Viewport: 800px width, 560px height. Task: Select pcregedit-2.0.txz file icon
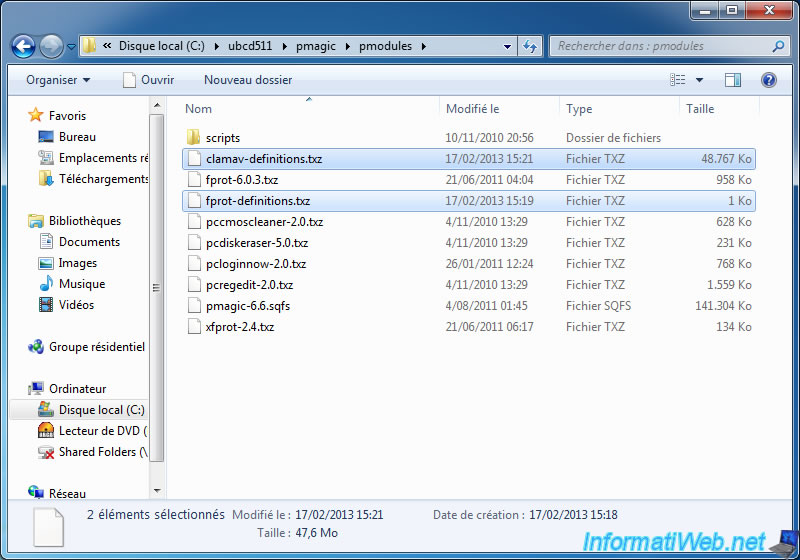[194, 284]
